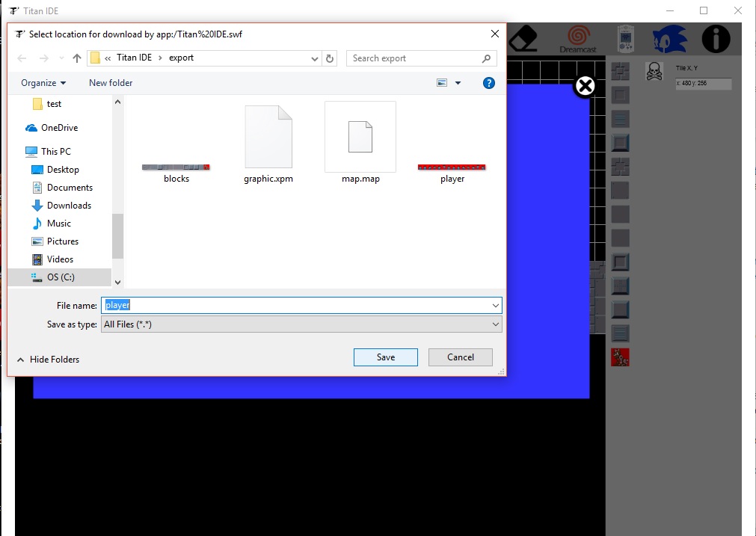The height and width of the screenshot is (536, 756).
Task: Open the Organize menu
Action: [43, 83]
